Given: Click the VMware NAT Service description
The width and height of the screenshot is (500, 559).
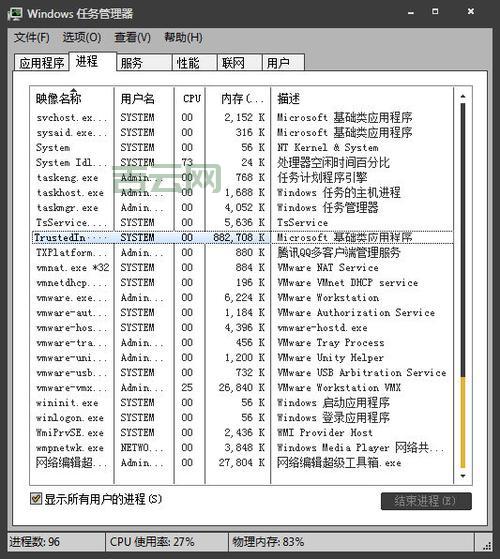Looking at the screenshot, I should coord(328,267).
